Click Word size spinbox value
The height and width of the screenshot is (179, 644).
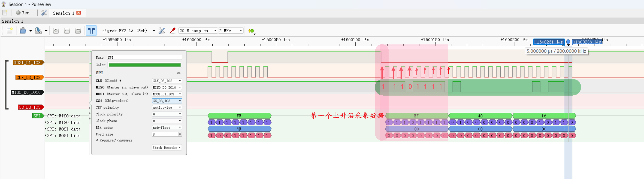165,134
